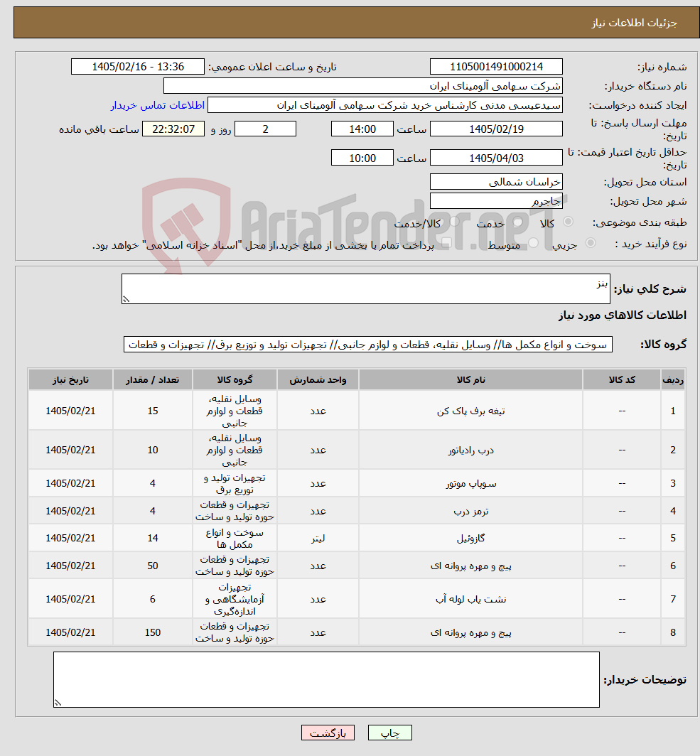Screen dimensions: 700x756
Task: Select the خدمت radio button
Action: coord(518,222)
